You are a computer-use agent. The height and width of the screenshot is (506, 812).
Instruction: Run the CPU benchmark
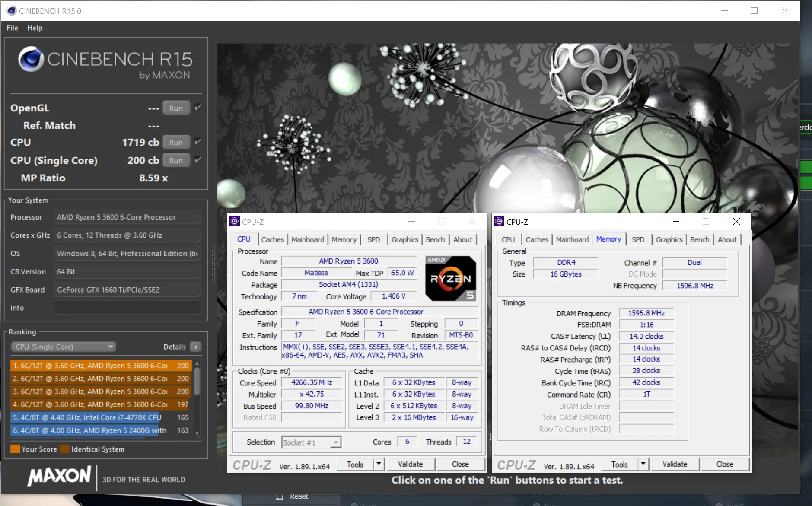(176, 142)
